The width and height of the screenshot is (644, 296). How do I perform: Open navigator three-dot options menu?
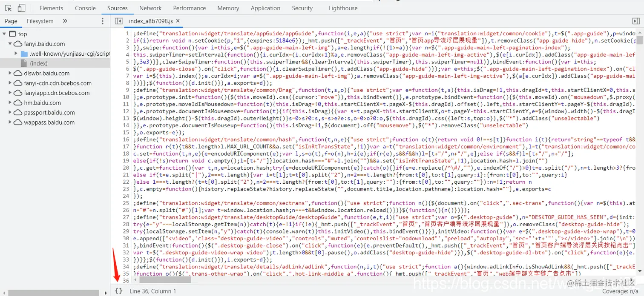click(x=103, y=21)
